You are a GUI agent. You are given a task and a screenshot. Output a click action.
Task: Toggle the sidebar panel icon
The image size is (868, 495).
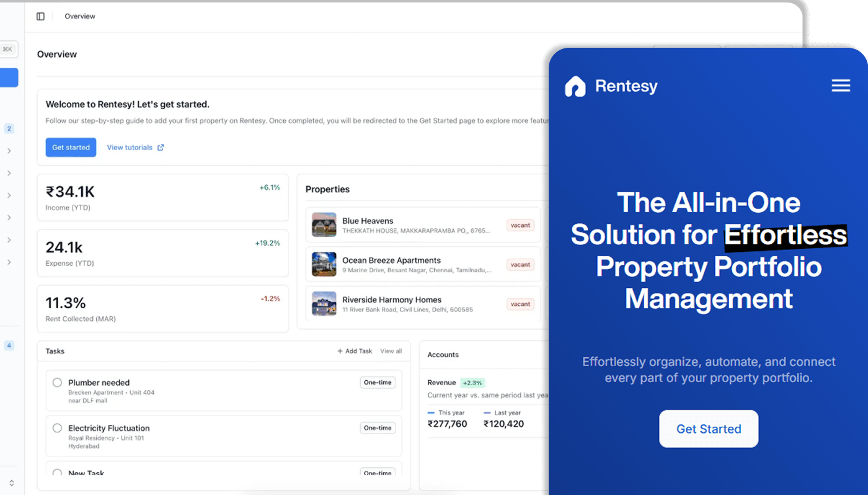(40, 17)
